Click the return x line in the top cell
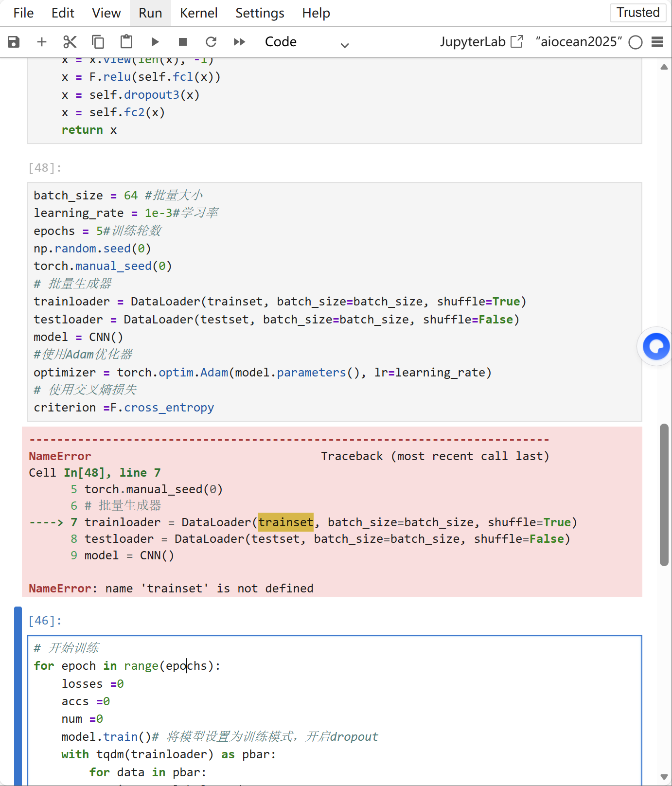This screenshot has height=786, width=672. [x=89, y=130]
